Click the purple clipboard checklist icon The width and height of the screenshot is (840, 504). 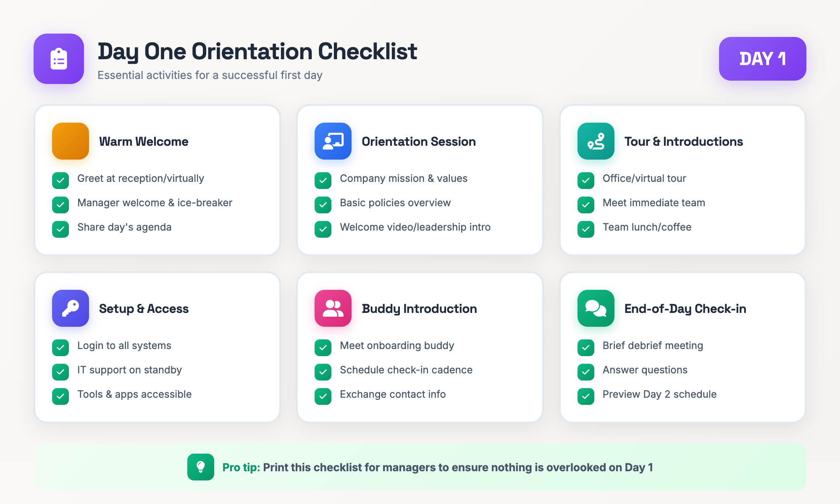point(59,59)
